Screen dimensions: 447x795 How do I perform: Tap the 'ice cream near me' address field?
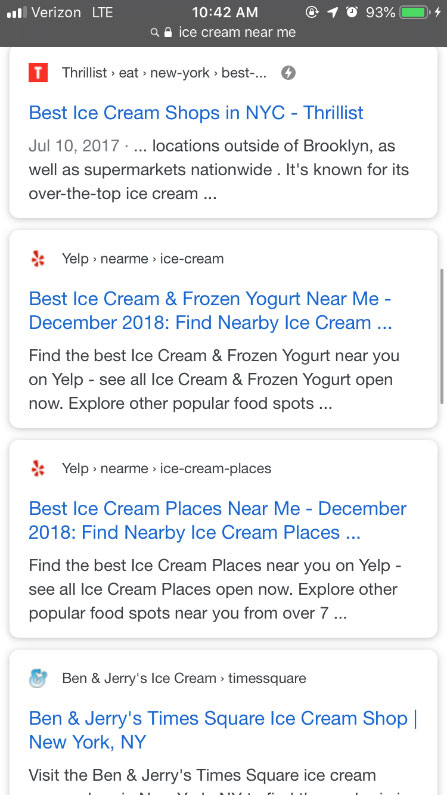(224, 32)
